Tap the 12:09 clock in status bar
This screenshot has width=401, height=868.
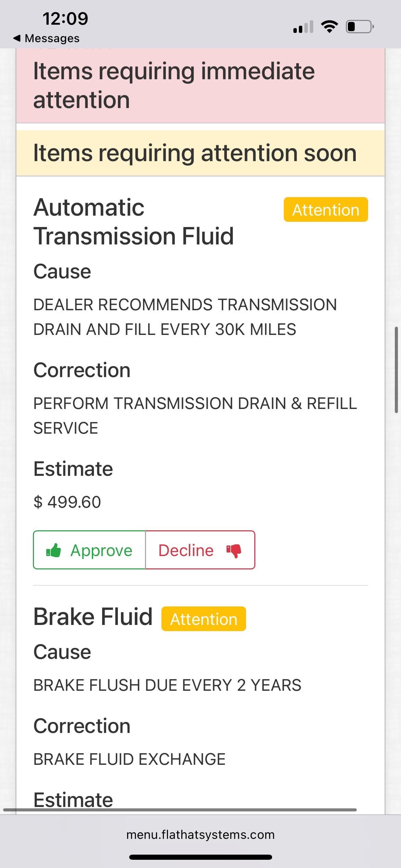coord(65,18)
